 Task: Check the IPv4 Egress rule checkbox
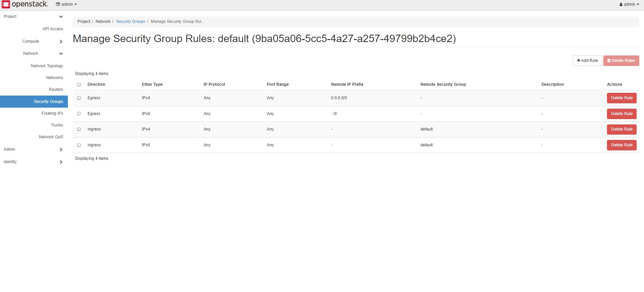(x=79, y=98)
